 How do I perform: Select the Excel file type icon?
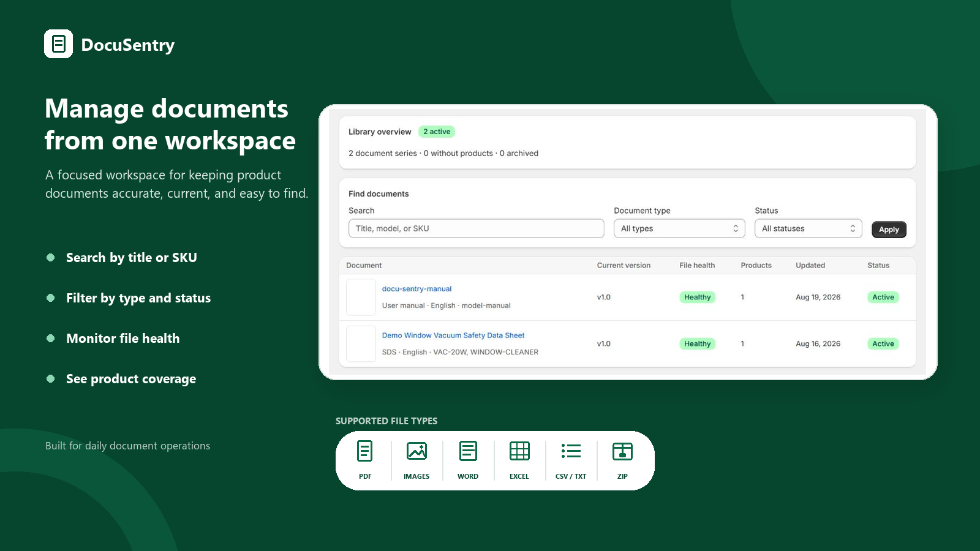point(519,451)
